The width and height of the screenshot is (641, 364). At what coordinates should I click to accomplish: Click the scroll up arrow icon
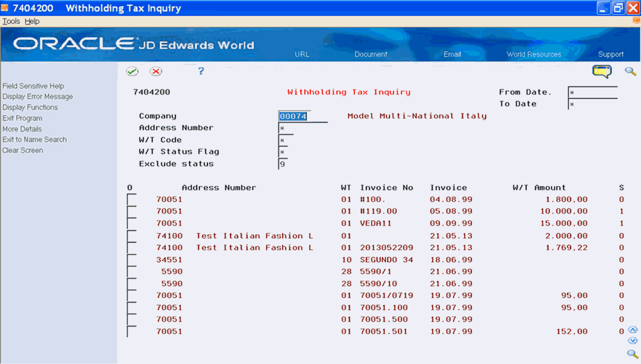pyautogui.click(x=633, y=330)
